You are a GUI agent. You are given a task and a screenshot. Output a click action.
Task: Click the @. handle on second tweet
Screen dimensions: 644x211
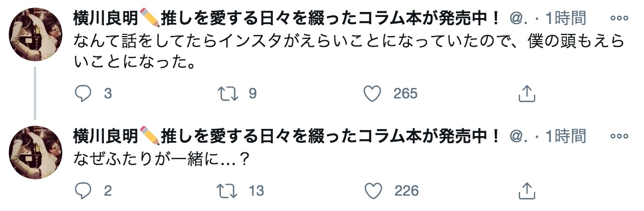[521, 136]
